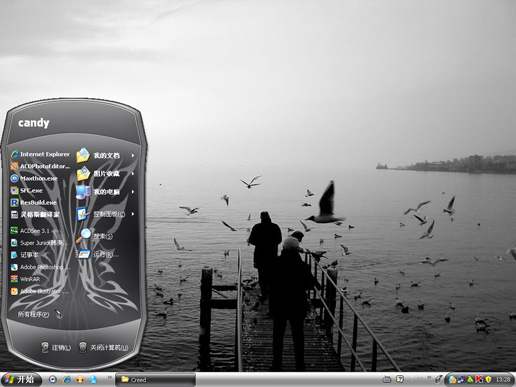Launch ACDSee 3.1 from the recent programs

click(30, 231)
